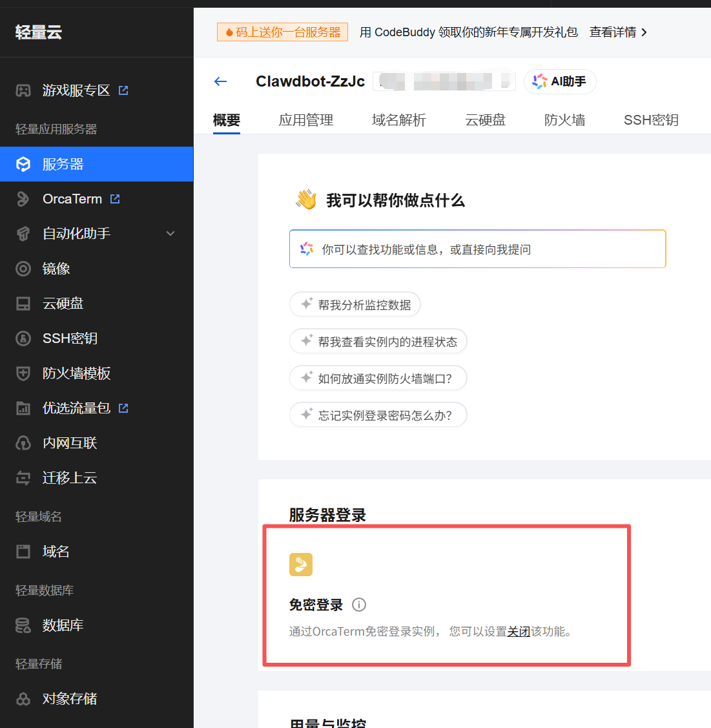Click the 关闭 link in 免密登录 description
The image size is (711, 728).
click(519, 632)
